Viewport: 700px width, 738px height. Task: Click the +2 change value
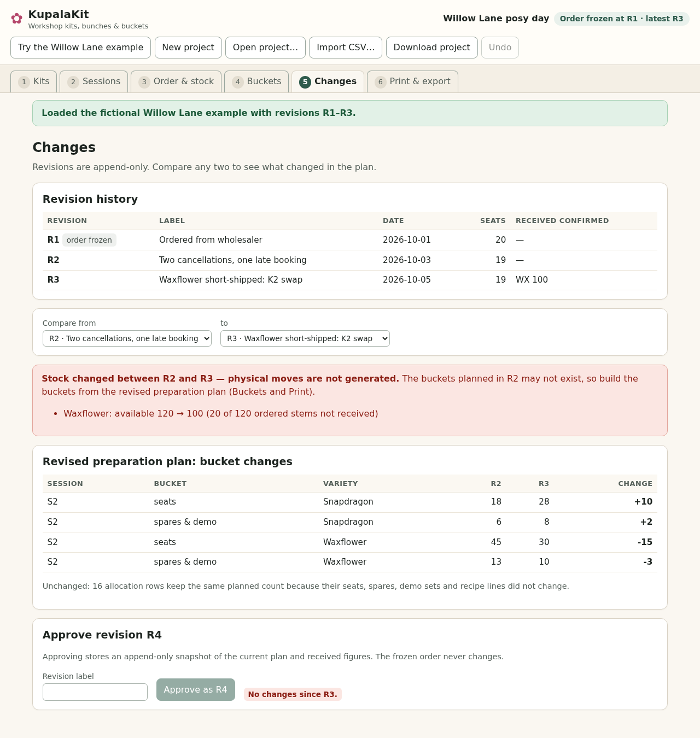(x=646, y=522)
